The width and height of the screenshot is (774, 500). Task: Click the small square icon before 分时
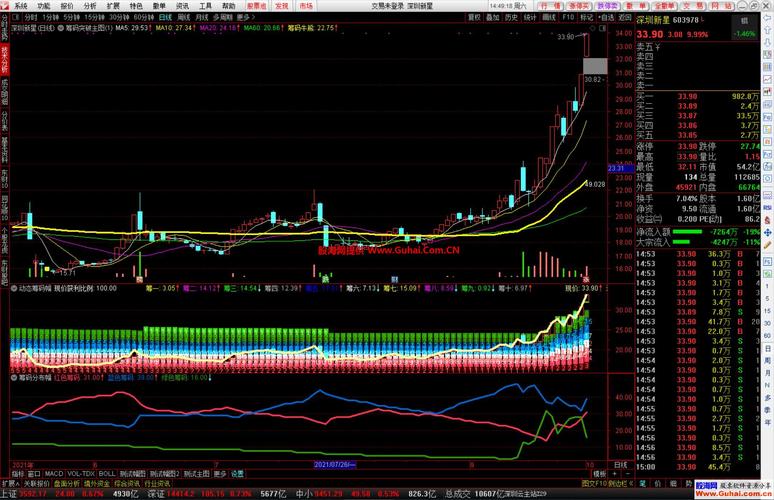15,17
